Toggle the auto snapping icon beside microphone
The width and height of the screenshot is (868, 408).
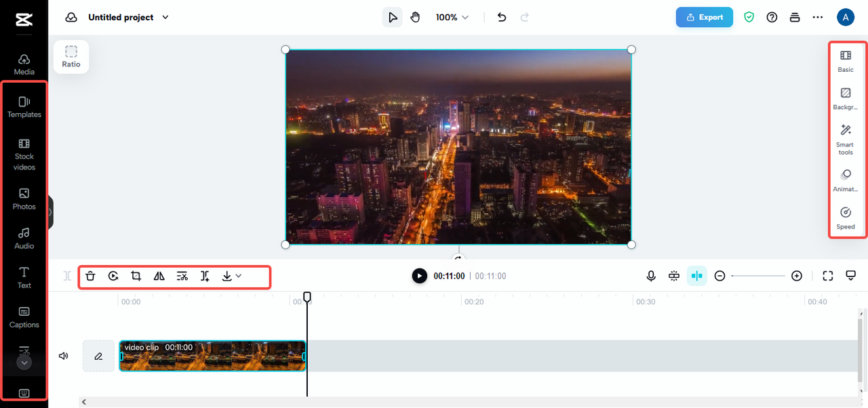[x=674, y=276]
